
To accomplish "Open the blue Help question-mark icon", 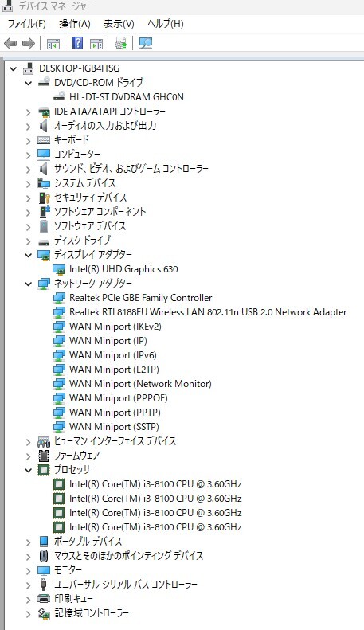I will 77,43.
